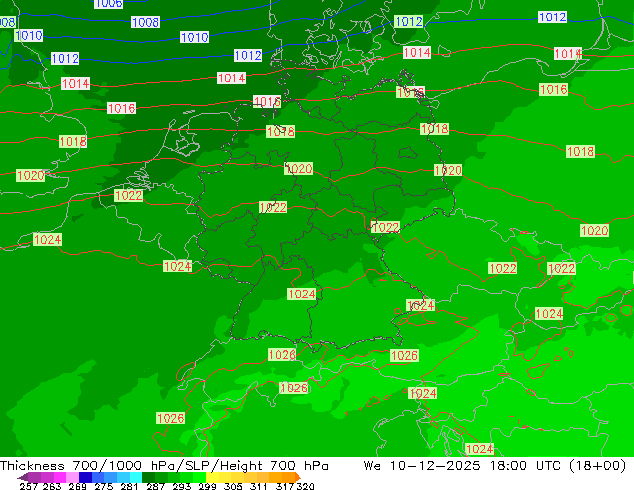Pick the bright magenta swatch in legend
The image size is (634, 490).
tap(60, 477)
